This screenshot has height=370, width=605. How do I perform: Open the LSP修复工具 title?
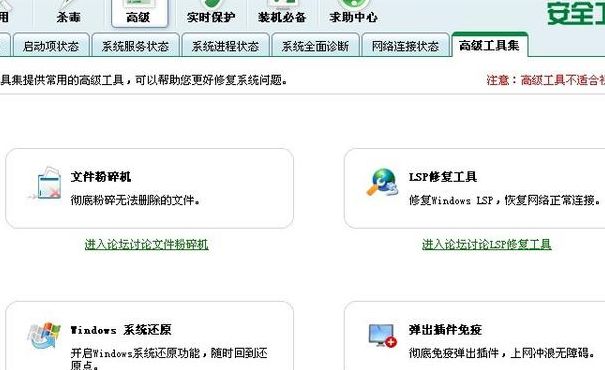[443, 177]
